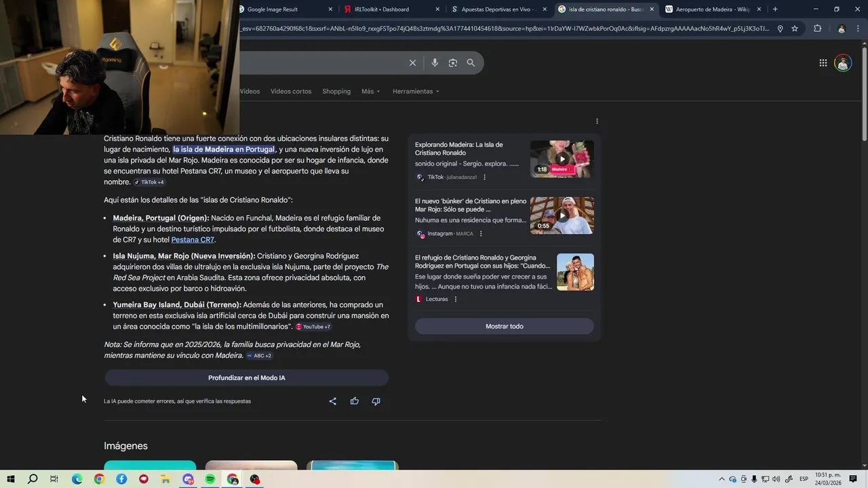Open Explorando Madeira video result

pos(459,148)
